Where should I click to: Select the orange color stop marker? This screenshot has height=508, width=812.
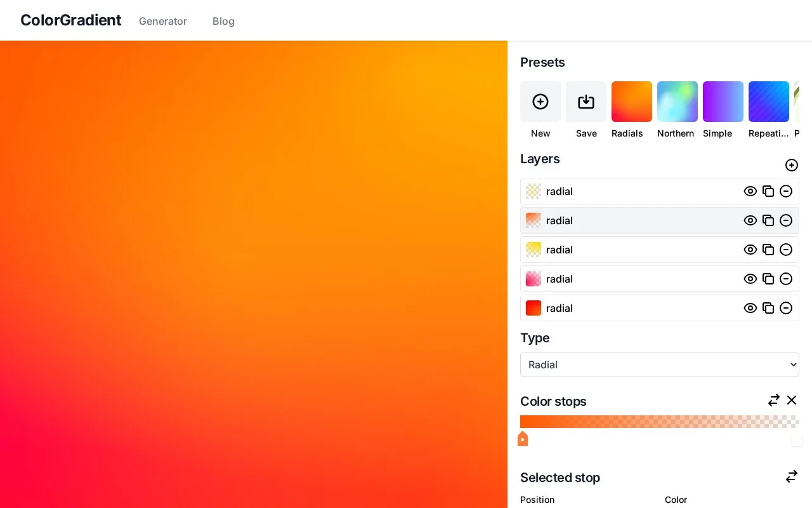point(523,439)
